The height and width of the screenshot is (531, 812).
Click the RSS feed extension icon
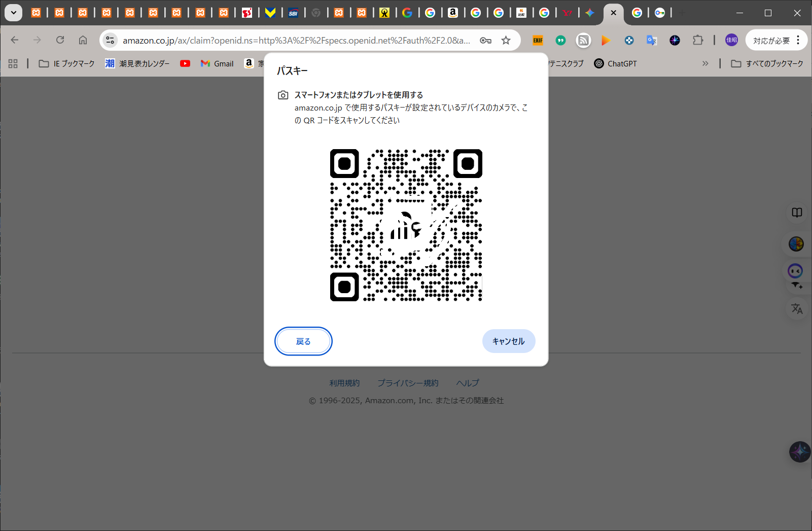coord(583,41)
